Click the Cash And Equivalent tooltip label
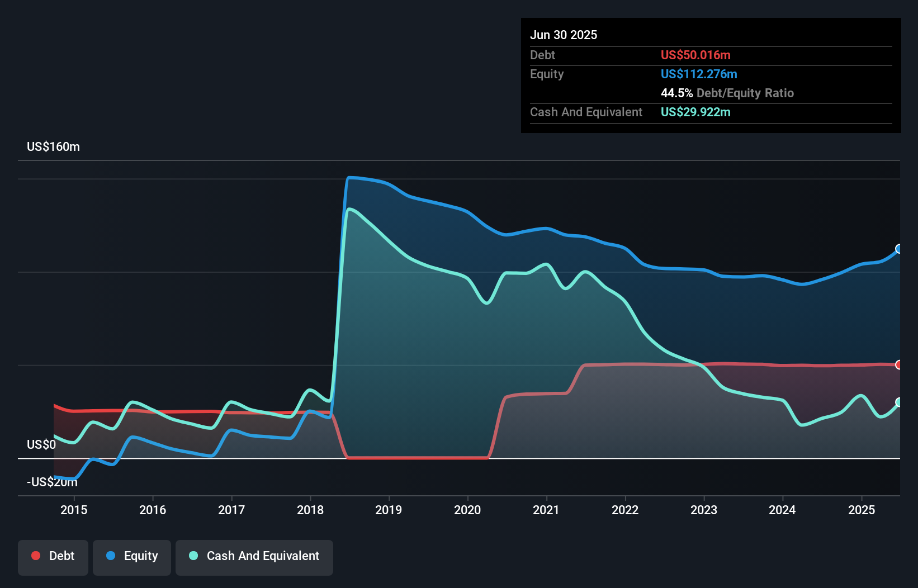The height and width of the screenshot is (588, 918). coord(586,112)
